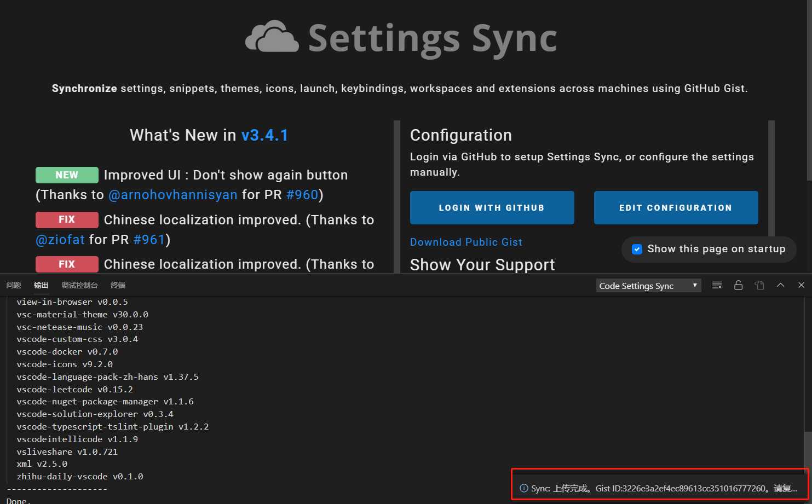Click the welcome page vertical scrollbar

[x=809, y=90]
